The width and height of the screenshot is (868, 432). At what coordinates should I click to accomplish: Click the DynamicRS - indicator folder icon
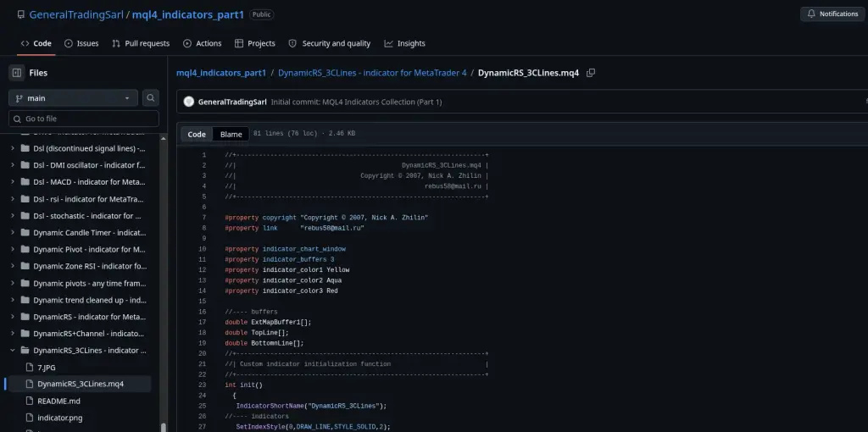pos(25,317)
